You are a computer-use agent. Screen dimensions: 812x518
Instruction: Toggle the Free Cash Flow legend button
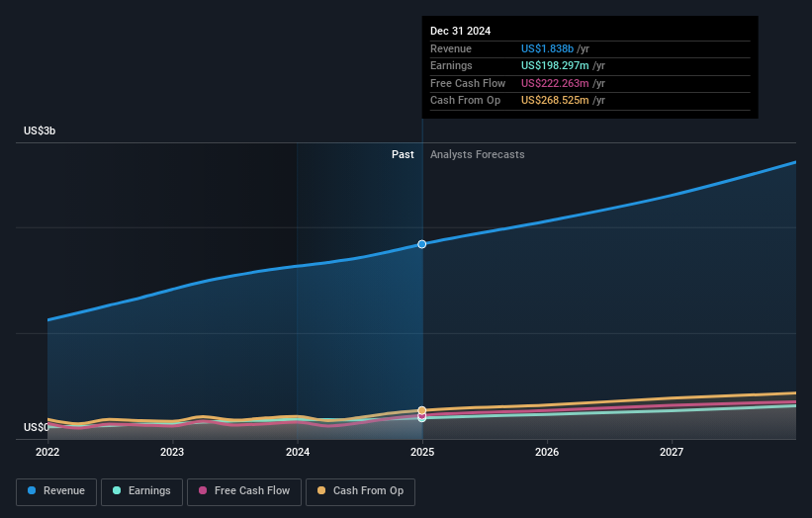point(244,491)
